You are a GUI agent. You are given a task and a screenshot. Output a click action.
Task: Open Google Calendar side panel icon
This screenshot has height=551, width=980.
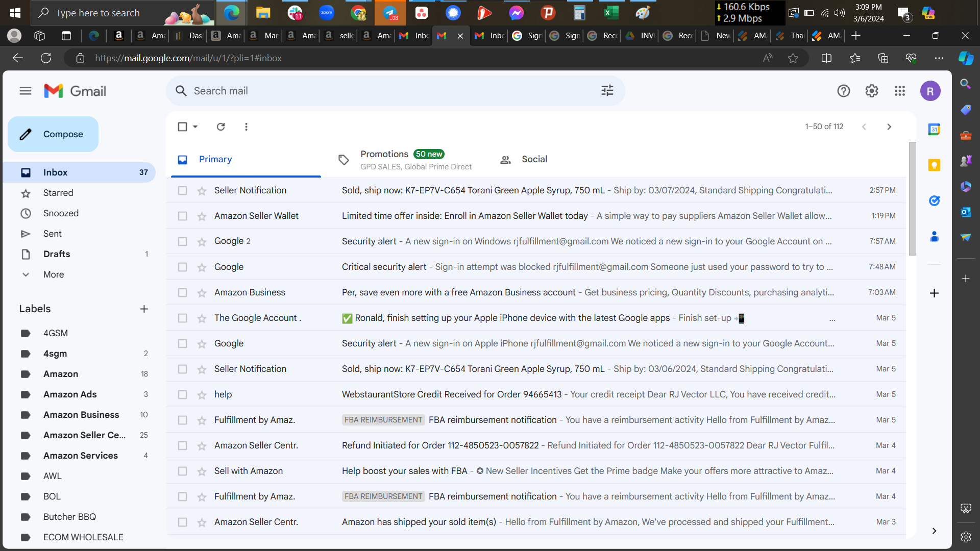click(934, 130)
